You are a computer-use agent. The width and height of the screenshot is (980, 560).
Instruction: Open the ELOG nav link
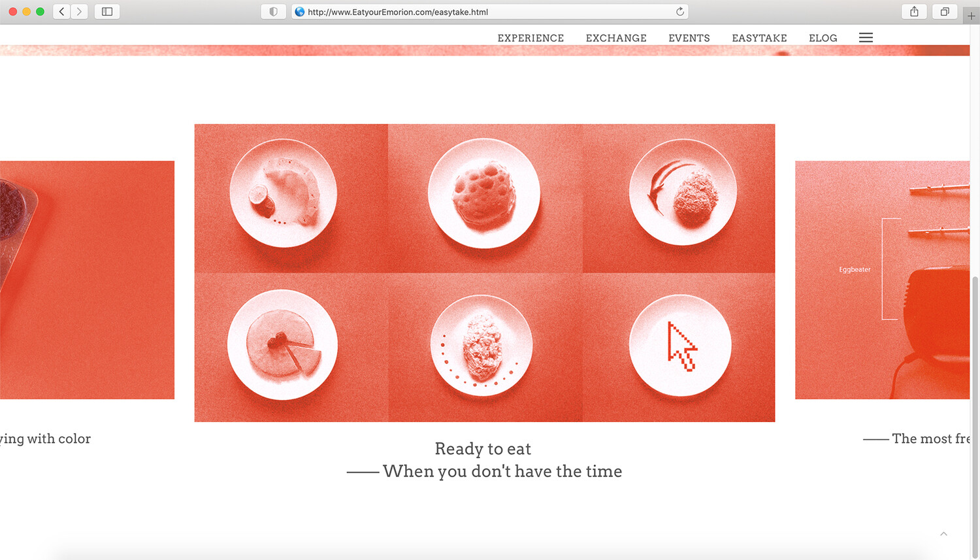click(x=823, y=38)
